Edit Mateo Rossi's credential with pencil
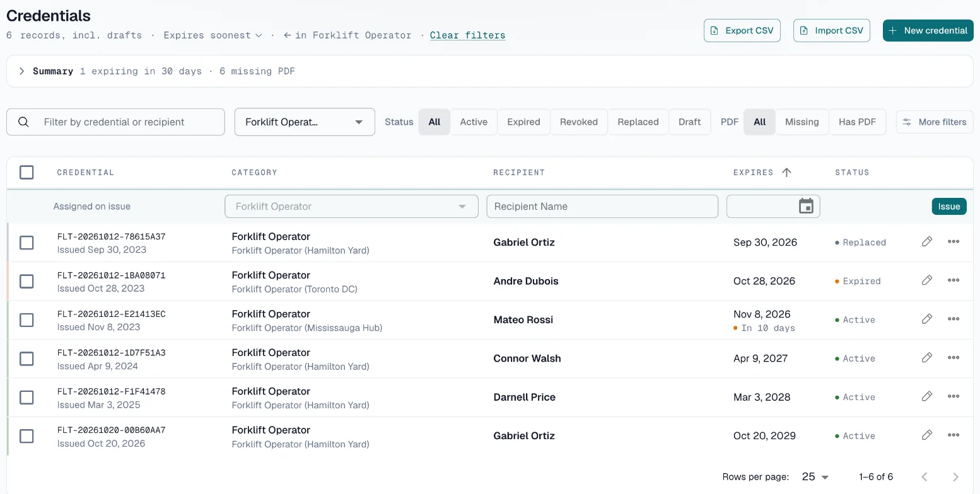Screen dimensions: 980x494 (x=926, y=319)
